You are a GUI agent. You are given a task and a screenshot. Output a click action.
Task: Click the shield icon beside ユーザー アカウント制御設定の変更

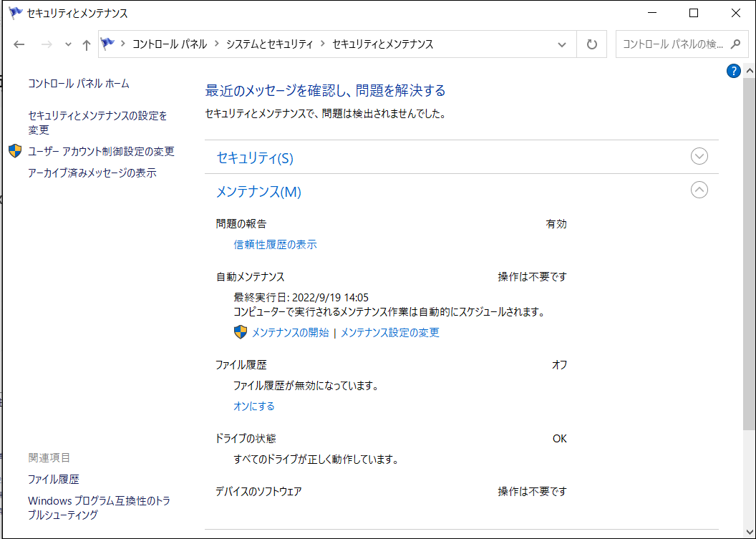pyautogui.click(x=15, y=151)
